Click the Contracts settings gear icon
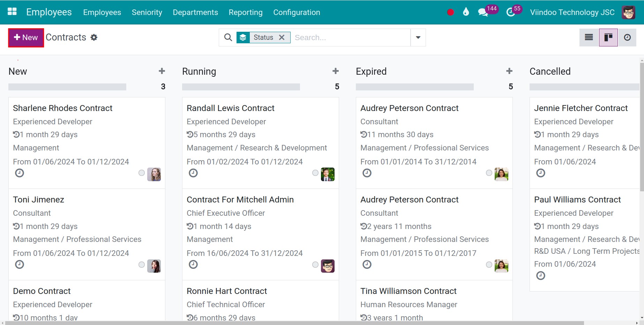This screenshot has width=644, height=325. 94,37
